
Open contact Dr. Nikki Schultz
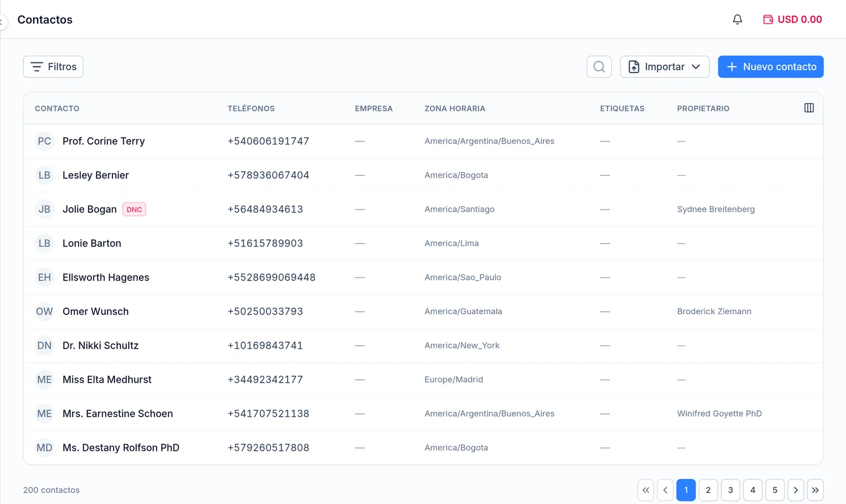(x=100, y=346)
